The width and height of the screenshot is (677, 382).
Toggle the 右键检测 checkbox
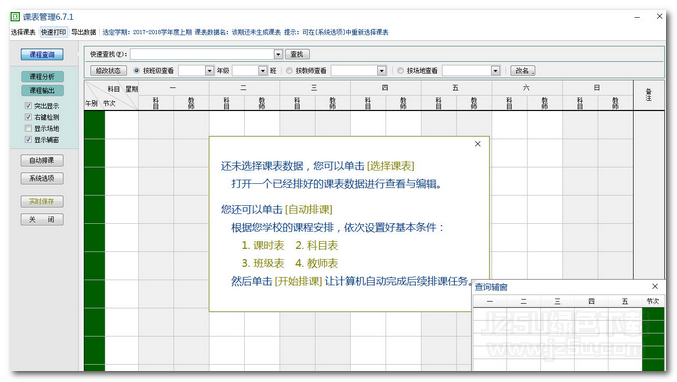[x=28, y=117]
